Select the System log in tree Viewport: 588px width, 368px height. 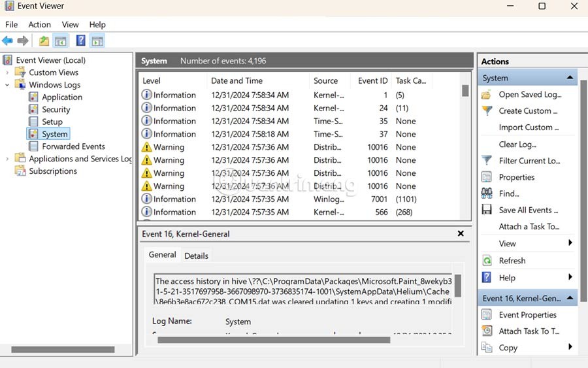click(x=55, y=134)
